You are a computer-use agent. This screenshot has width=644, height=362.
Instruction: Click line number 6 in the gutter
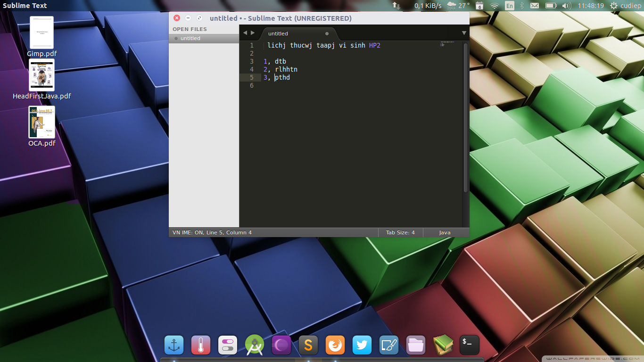click(252, 85)
